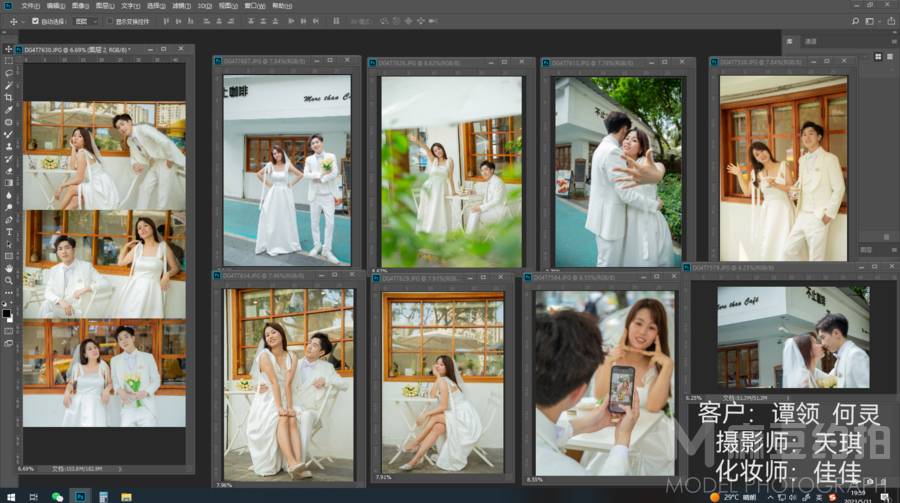Select the History Brush tool
Screen dimensions: 900x503
click(9, 158)
